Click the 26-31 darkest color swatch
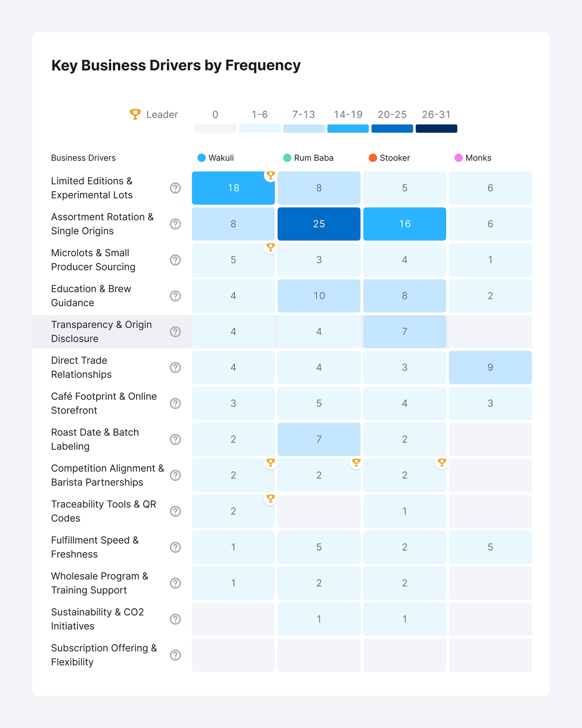This screenshot has height=728, width=582. click(436, 129)
